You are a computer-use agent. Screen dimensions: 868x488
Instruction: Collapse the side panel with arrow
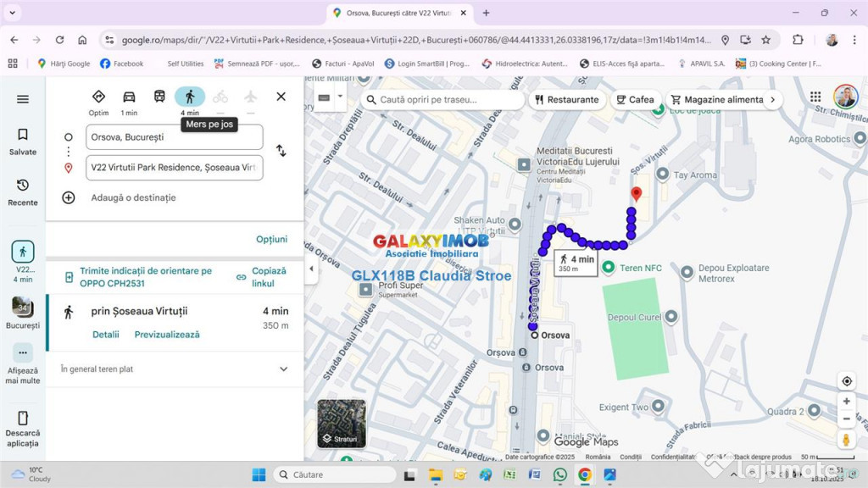pos(311,269)
